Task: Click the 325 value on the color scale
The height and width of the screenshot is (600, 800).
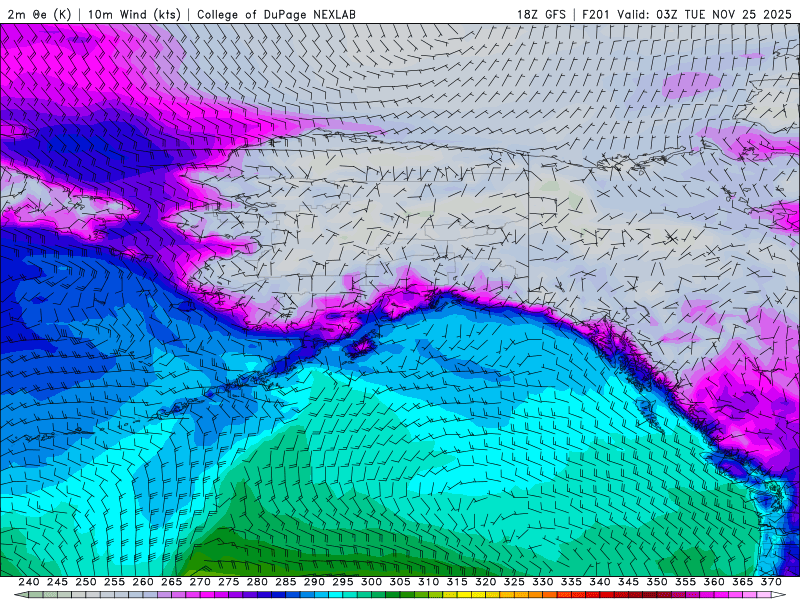Action: pos(514,582)
